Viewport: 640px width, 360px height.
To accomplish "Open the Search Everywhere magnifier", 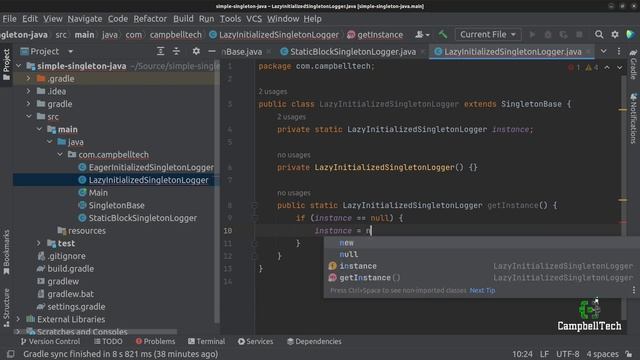I will click(x=599, y=35).
